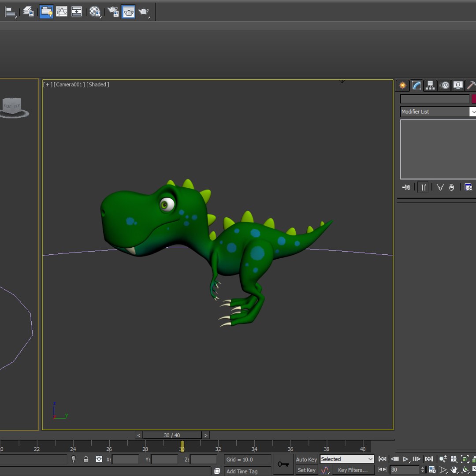Open the Align tool flyout

(x=10, y=12)
